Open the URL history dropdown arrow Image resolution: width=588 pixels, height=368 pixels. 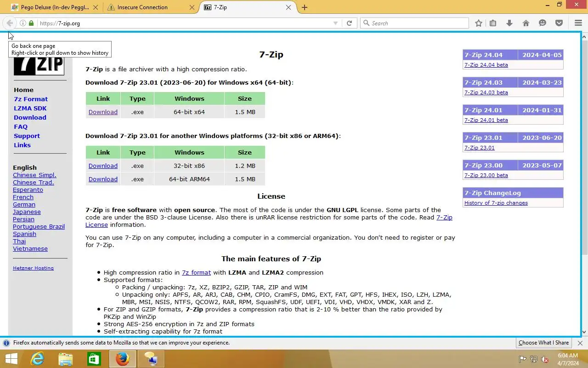click(x=335, y=23)
